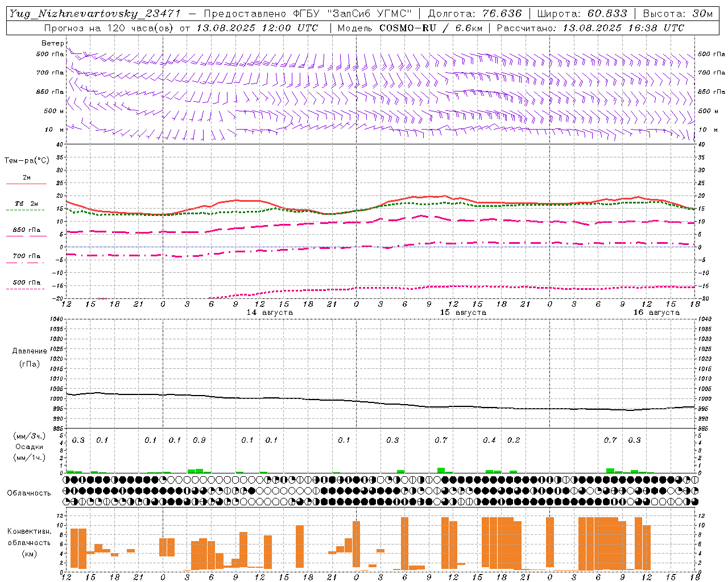Click the model label COSMO-RU / 6.6км
The height and width of the screenshot is (582, 728).
coord(431,28)
